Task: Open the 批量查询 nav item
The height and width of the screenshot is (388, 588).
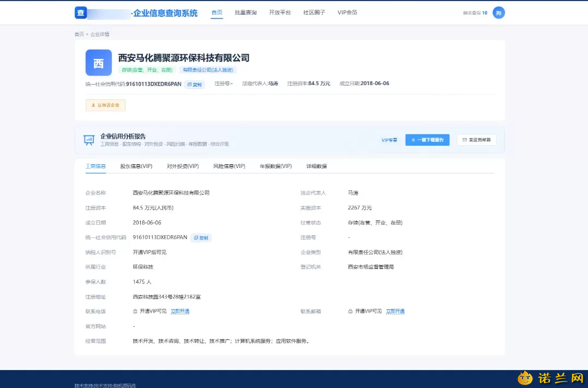Action: point(245,13)
